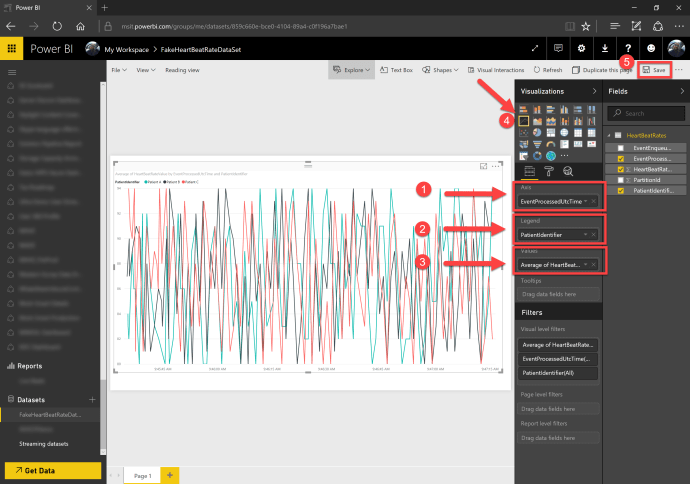Enable focus mode on the line chart
The height and width of the screenshot is (484, 690).
click(x=483, y=166)
